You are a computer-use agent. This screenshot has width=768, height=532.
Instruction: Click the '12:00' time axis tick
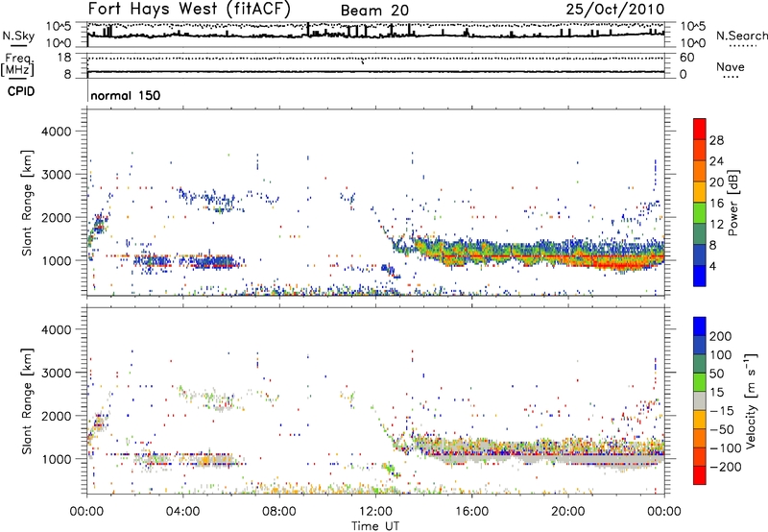click(375, 512)
